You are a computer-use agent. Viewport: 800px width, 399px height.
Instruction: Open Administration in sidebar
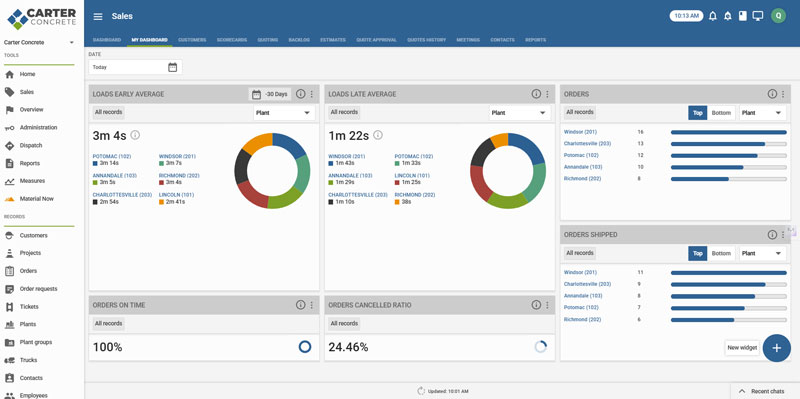tap(39, 128)
